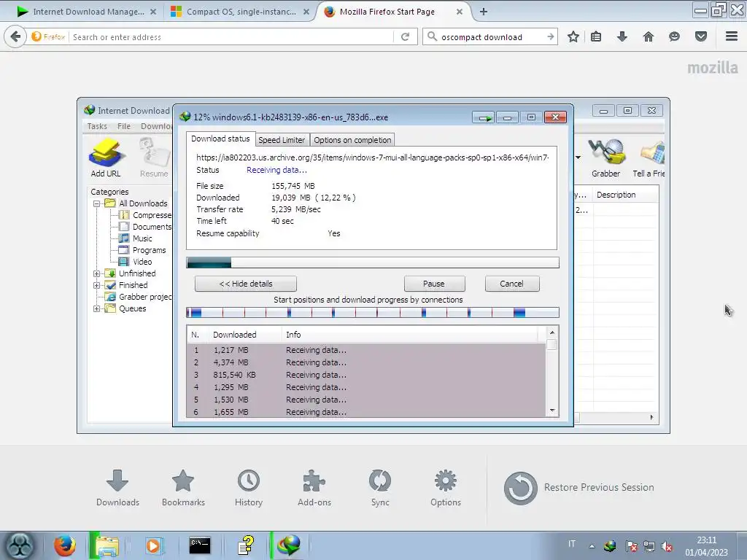Open Bookmarks shortcut on start page
This screenshot has width=747, height=560.
tap(183, 488)
